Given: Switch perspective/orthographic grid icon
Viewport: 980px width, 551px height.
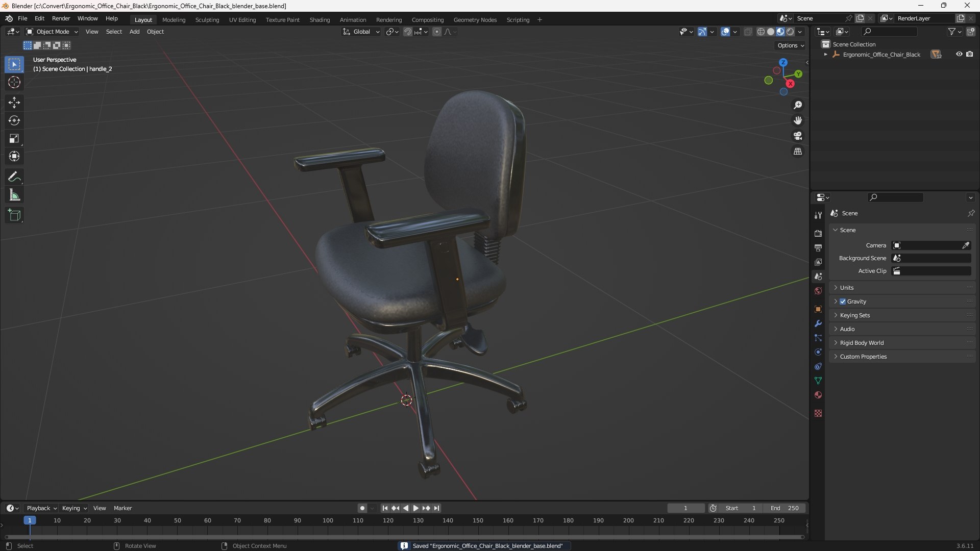Looking at the screenshot, I should coord(798,152).
